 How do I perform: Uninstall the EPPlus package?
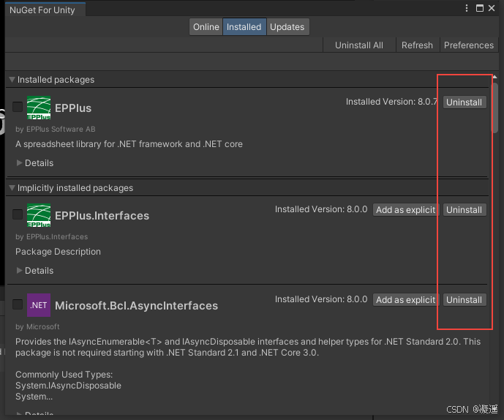point(464,102)
